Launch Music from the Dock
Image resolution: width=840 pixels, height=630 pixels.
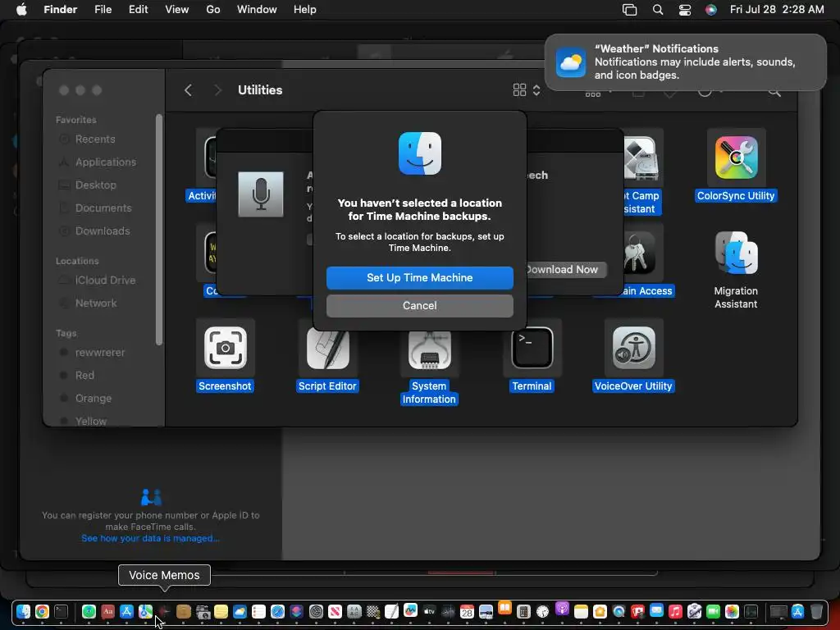coord(676,611)
